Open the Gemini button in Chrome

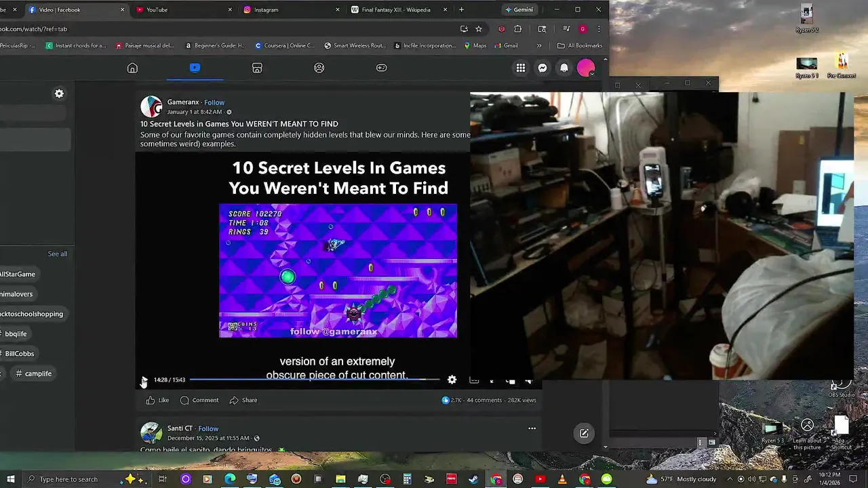point(520,9)
